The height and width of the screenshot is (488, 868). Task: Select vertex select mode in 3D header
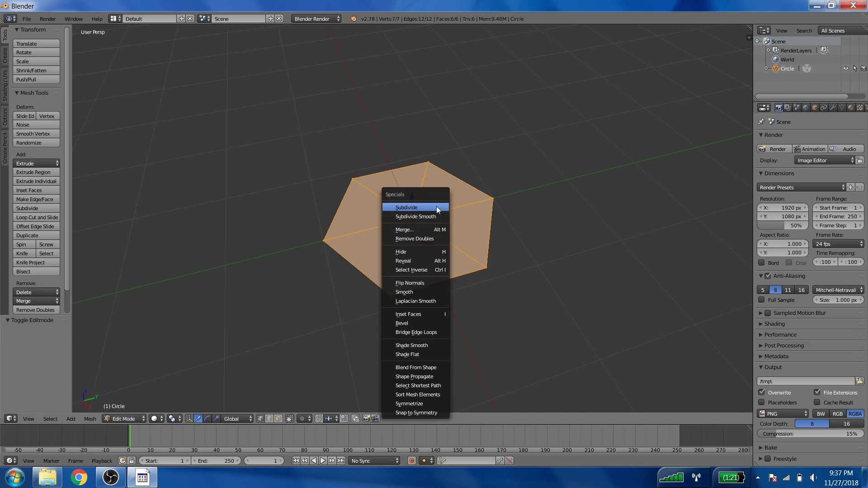coord(260,418)
